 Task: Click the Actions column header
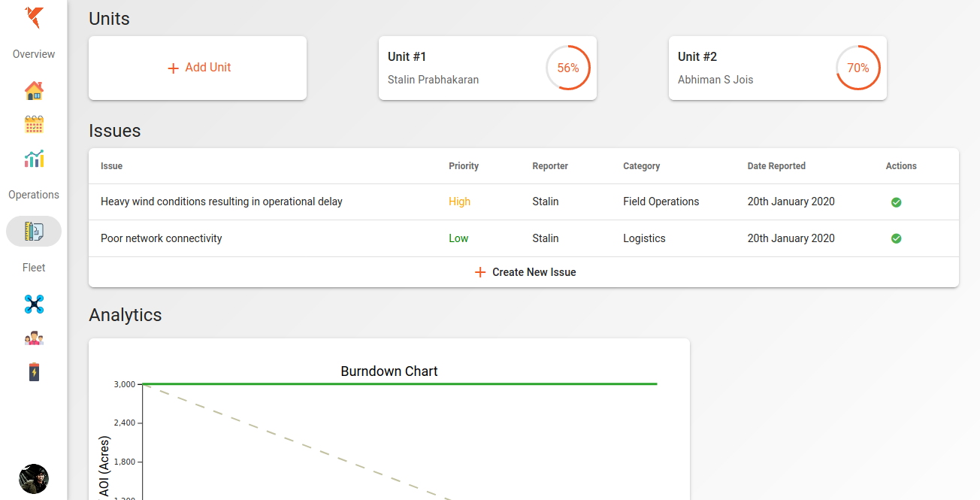[x=901, y=166]
